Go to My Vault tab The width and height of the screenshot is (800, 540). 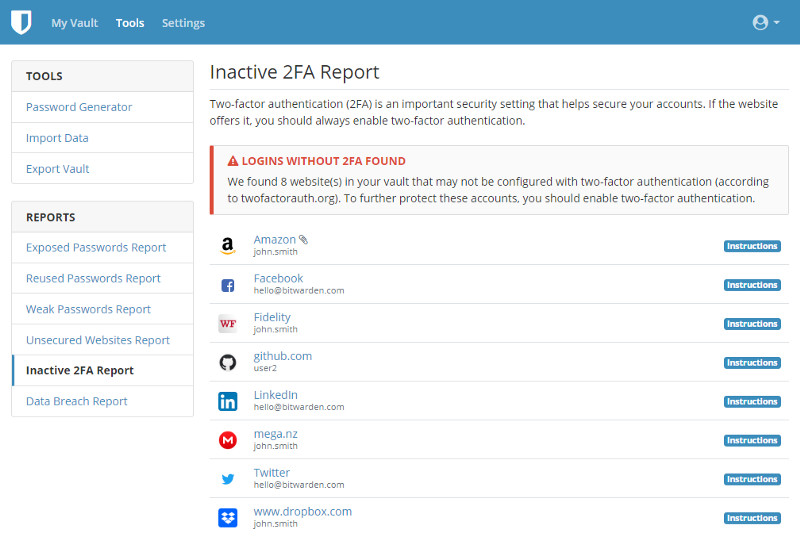click(x=74, y=23)
